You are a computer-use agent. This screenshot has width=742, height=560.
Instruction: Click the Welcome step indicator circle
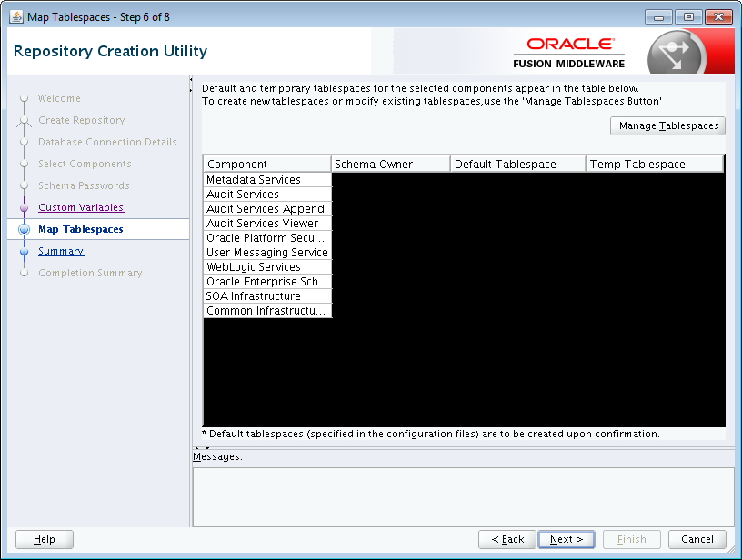tap(25, 98)
